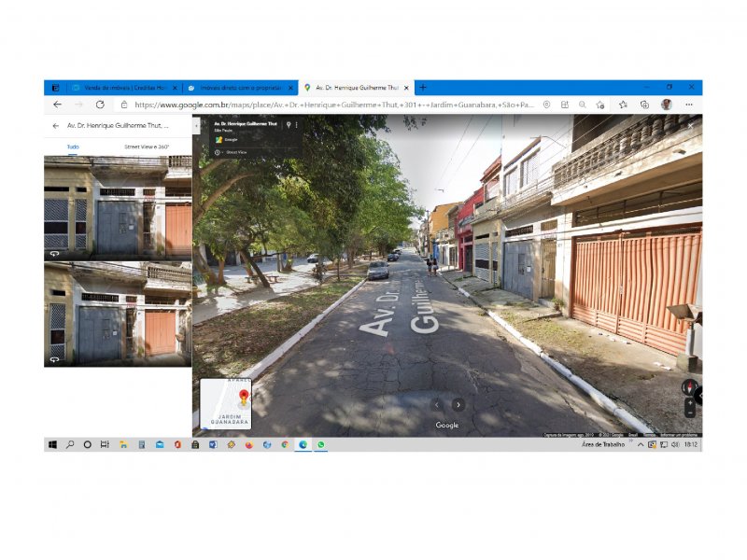This screenshot has height=560, width=747.
Task: Go back with browser back arrow
Action: [x=58, y=105]
